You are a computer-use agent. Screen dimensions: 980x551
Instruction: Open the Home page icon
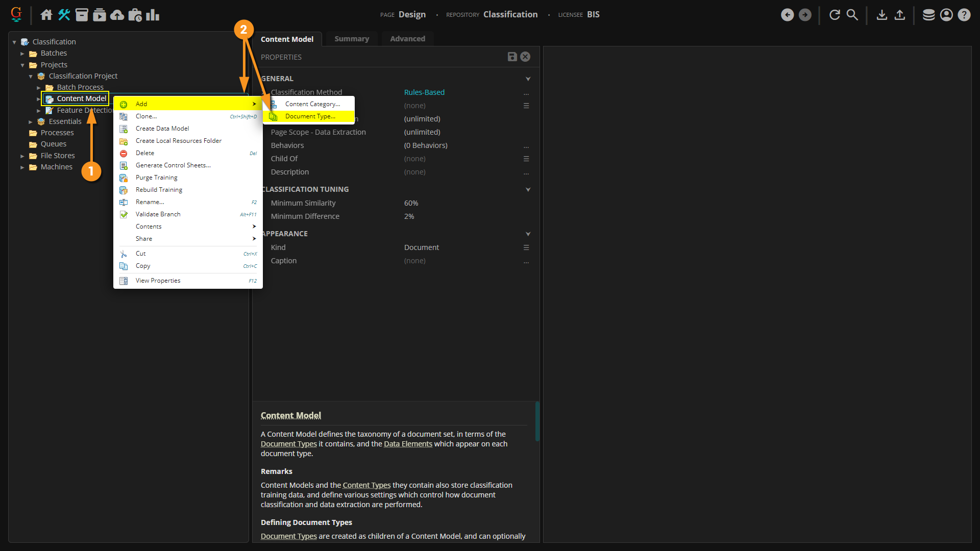(x=46, y=15)
